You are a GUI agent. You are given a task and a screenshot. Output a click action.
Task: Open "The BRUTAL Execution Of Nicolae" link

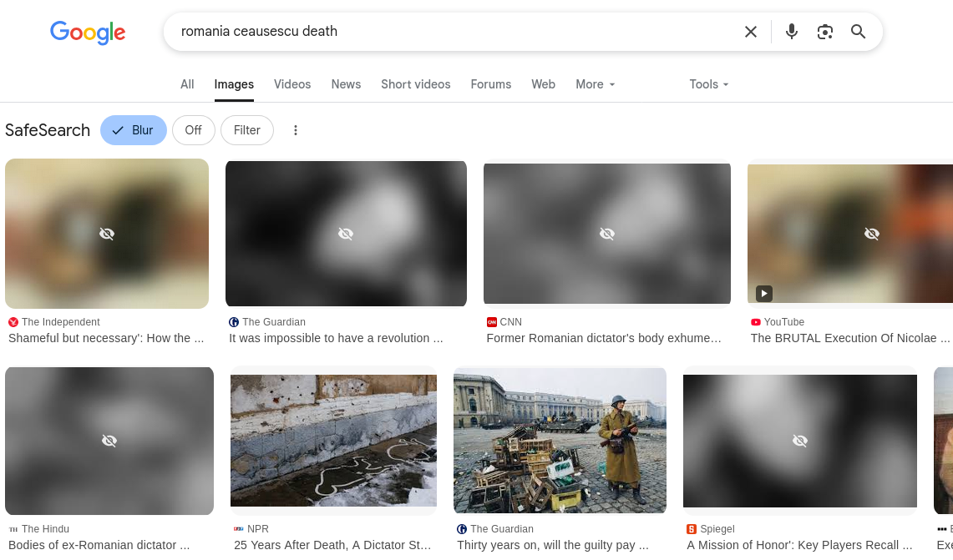click(x=850, y=338)
